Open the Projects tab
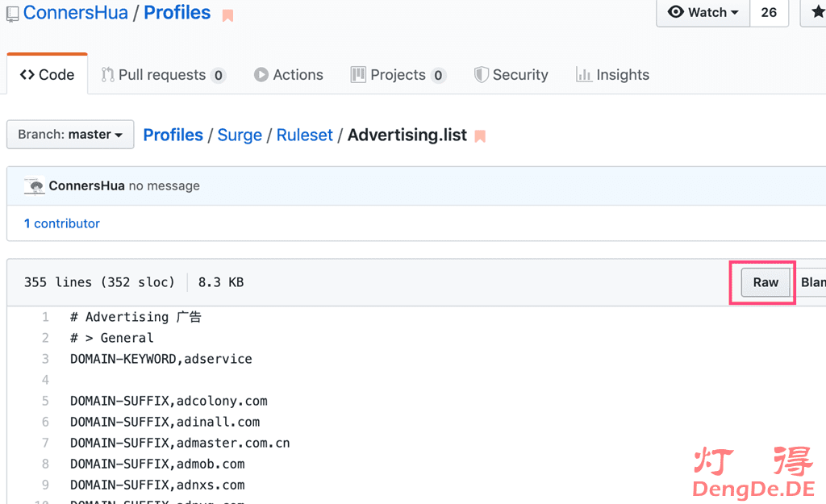Screen dimensions: 826x504 pyautogui.click(x=398, y=75)
